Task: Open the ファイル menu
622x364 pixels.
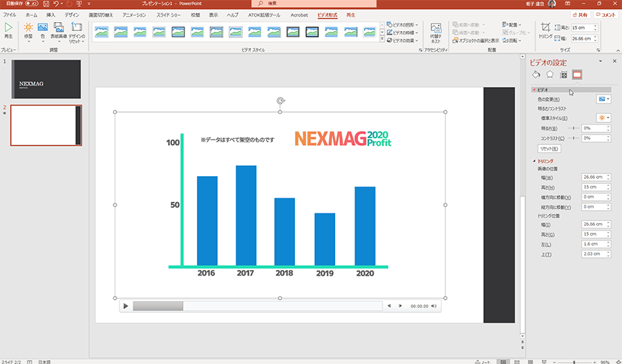Action: tap(10, 15)
